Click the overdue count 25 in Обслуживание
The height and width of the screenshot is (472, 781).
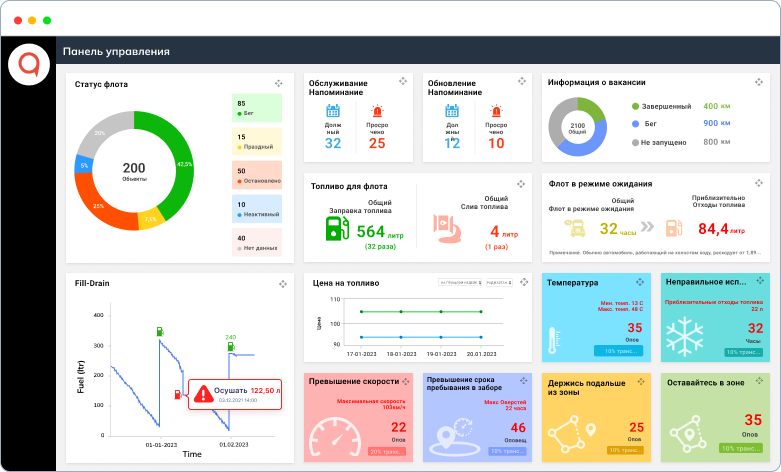(x=377, y=143)
